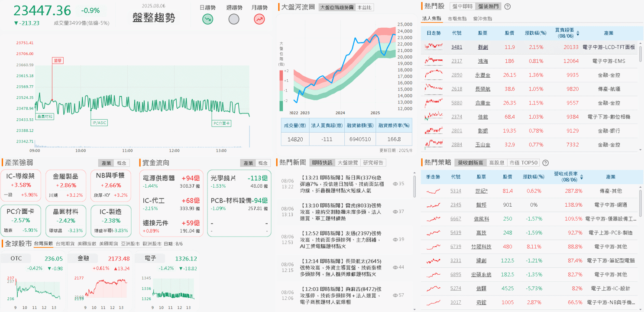644x312 pixels.
Task: Open the 金屬製品 industry card
Action: 65,185
